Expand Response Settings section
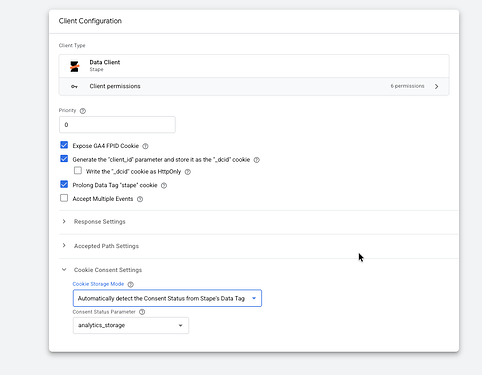The width and height of the screenshot is (482, 375). [64, 221]
